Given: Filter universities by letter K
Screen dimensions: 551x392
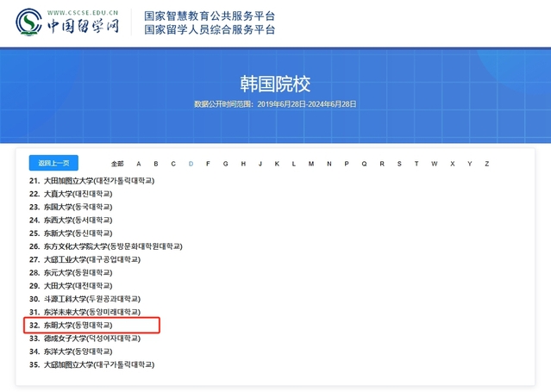Looking at the screenshot, I should [x=278, y=164].
